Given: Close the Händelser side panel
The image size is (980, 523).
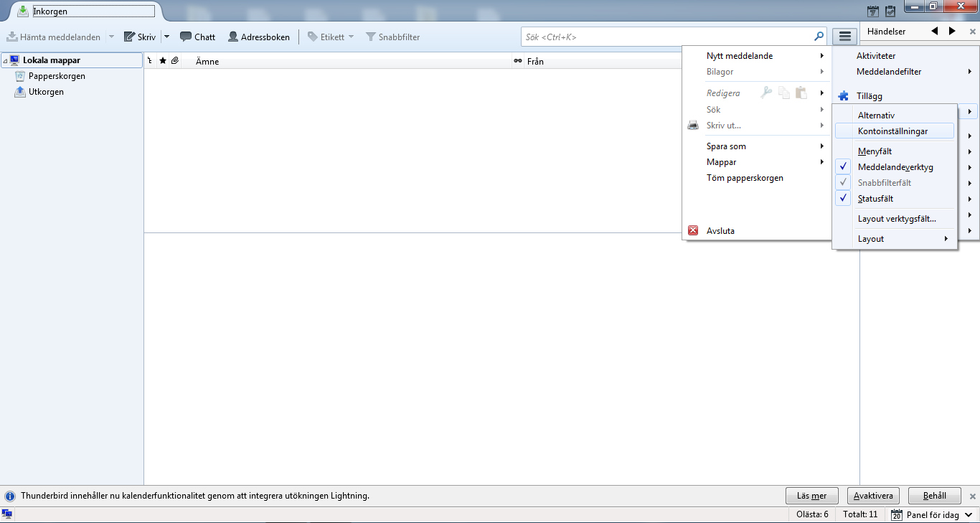Looking at the screenshot, I should [973, 32].
